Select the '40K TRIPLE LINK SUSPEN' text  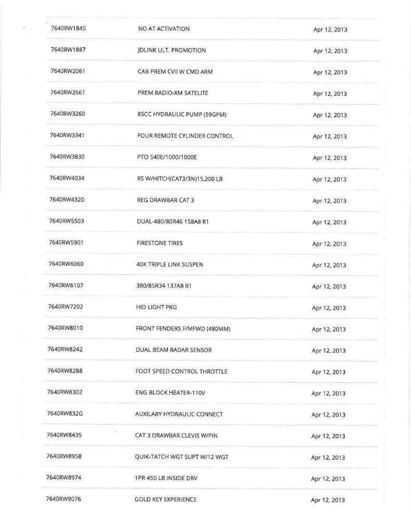click(169, 264)
